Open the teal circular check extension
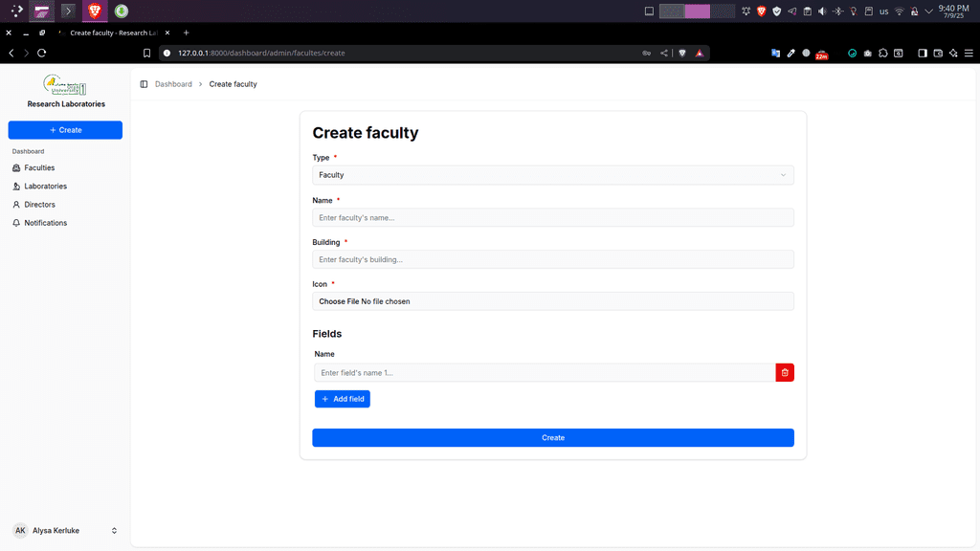The width and height of the screenshot is (980, 551). 852,54
